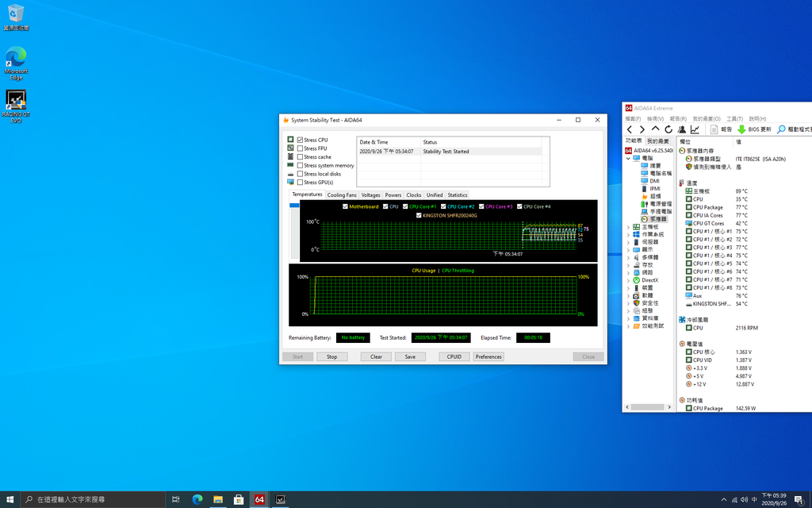Open the 檔案(F) file menu
The width and height of the screenshot is (812, 508).
pyautogui.click(x=633, y=119)
